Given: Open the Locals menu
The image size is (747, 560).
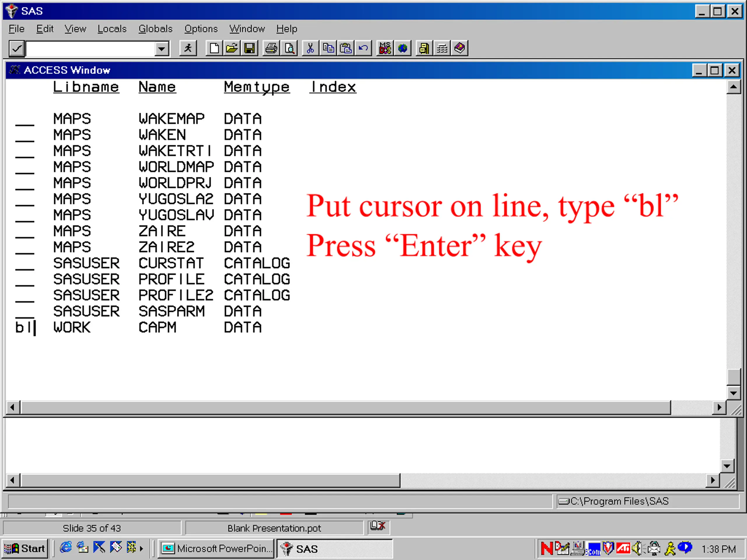Looking at the screenshot, I should coord(112,29).
